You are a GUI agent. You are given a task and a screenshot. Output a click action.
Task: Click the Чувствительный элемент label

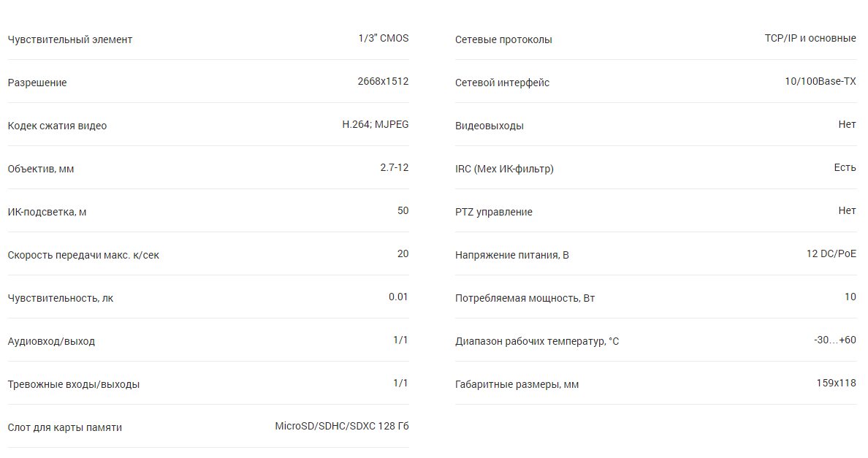[69, 39]
